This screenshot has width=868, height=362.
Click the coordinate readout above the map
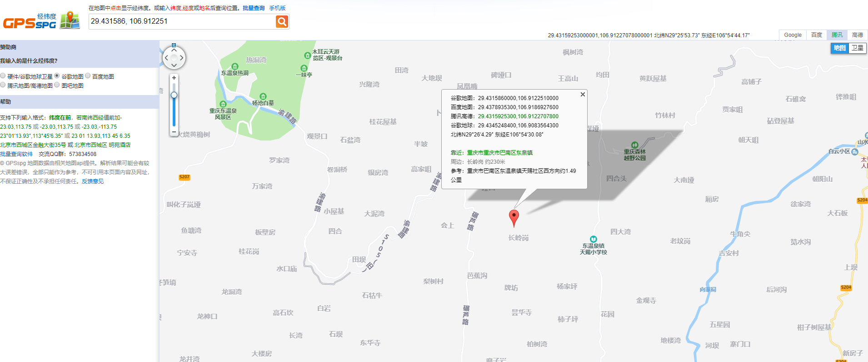pos(649,35)
